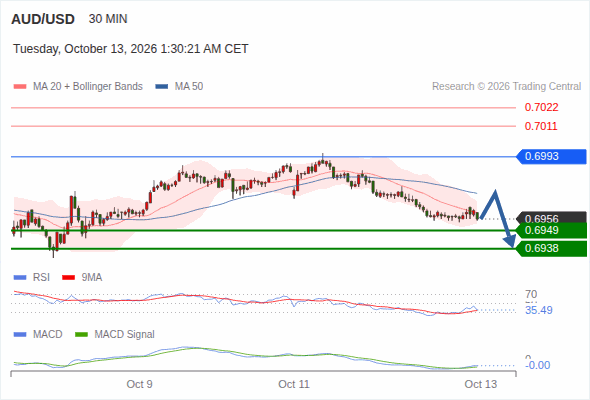Click the Oct 11 date axis marker
The width and height of the screenshot is (590, 400).
[x=294, y=384]
